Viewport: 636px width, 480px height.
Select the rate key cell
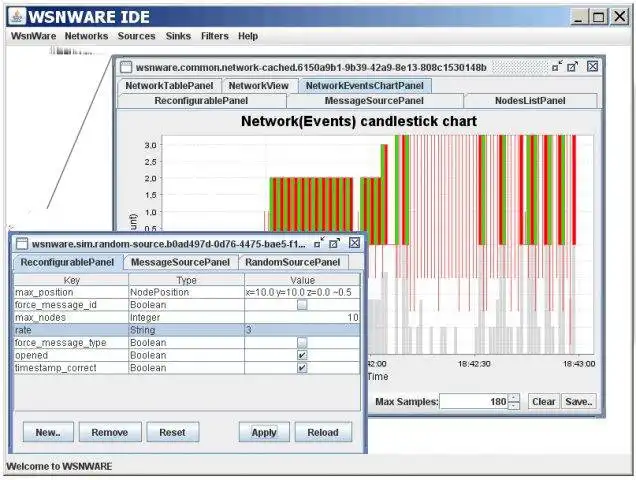pyautogui.click(x=71, y=330)
